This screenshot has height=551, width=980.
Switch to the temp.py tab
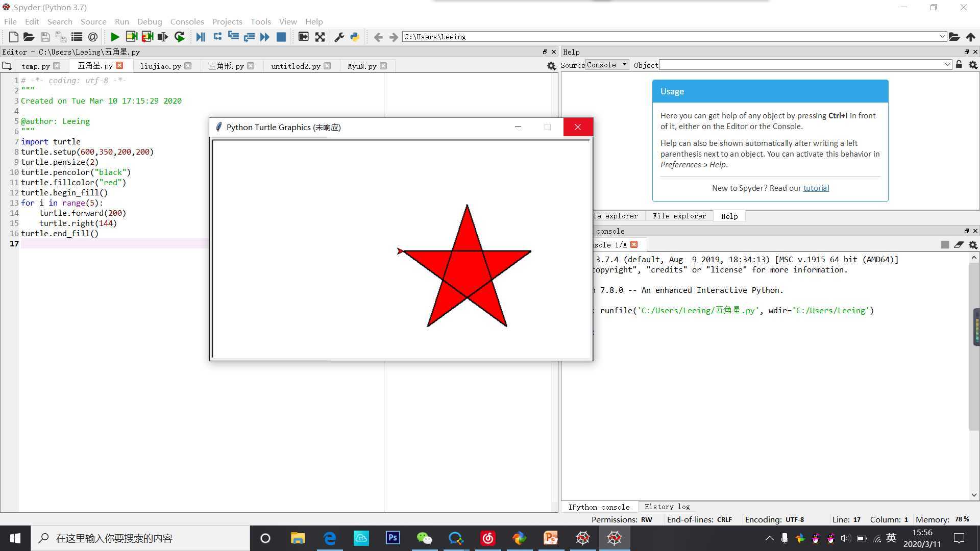coord(36,66)
